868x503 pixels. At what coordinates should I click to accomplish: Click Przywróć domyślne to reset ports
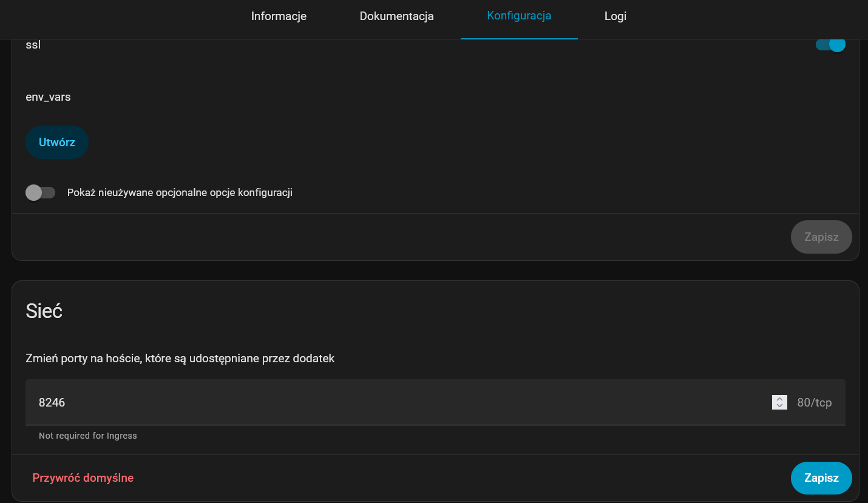pos(83,478)
